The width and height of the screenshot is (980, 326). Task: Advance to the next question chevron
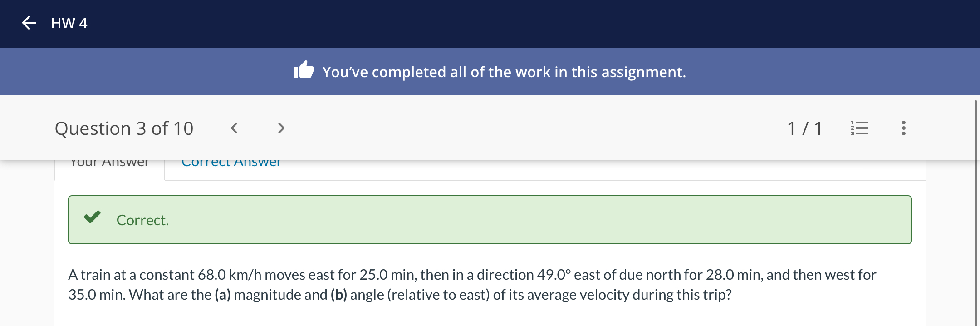tap(281, 128)
